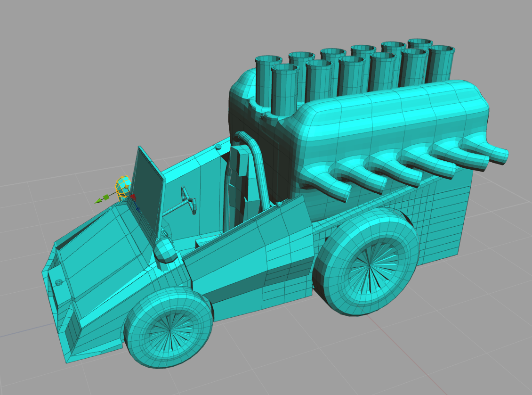Viewport: 532px width, 395px height.
Task: Select the car's rear wheel
Action: coord(366,262)
